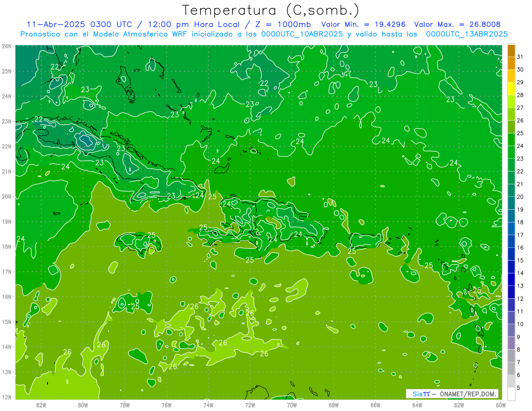Click the 70W longitude axis label
The height and width of the screenshot is (411, 532).
point(292,404)
